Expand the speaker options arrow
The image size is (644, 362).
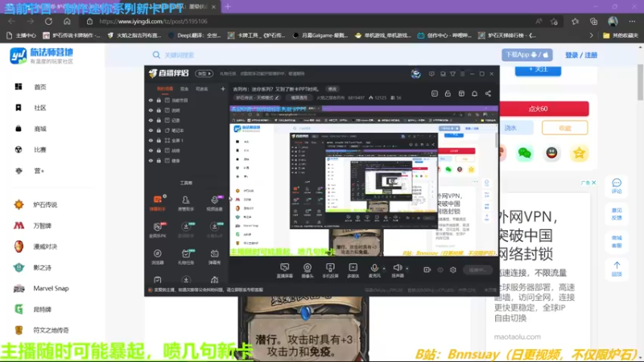(x=407, y=269)
